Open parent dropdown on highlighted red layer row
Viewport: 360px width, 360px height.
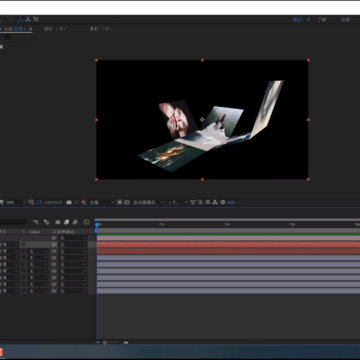[73, 244]
